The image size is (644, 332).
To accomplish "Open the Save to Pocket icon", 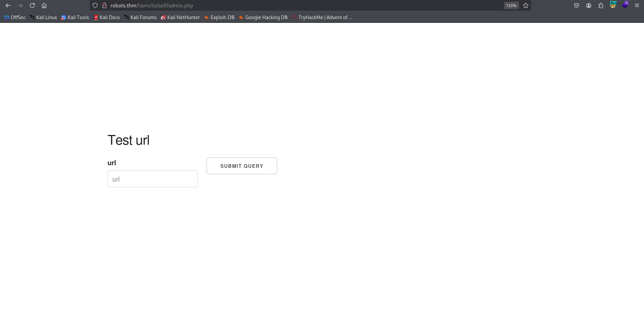I will tap(576, 5).
